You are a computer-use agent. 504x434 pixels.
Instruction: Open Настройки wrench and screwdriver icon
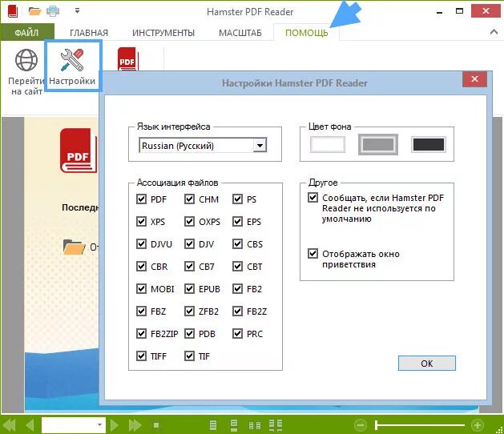pyautogui.click(x=72, y=60)
